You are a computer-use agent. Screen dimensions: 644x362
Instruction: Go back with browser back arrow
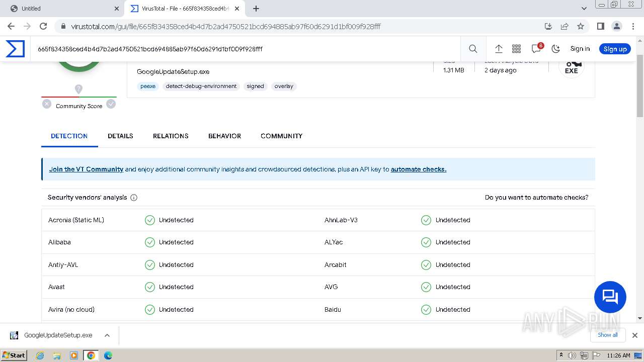pos(11,26)
